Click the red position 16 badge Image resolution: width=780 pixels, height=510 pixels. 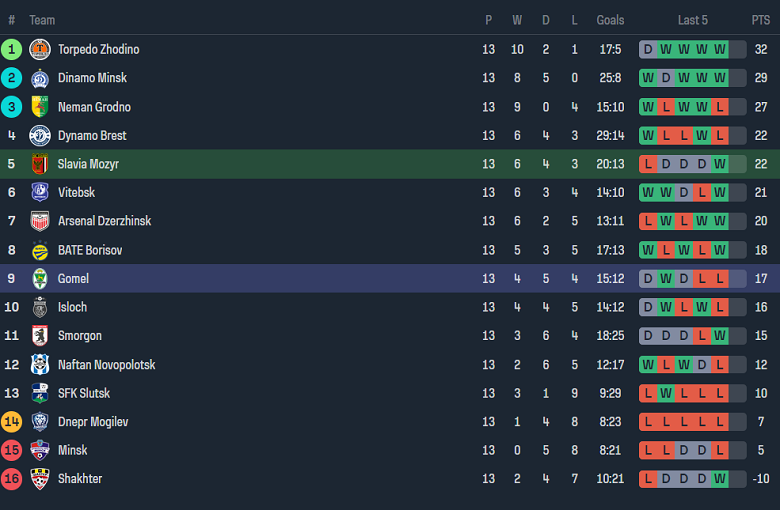point(12,479)
